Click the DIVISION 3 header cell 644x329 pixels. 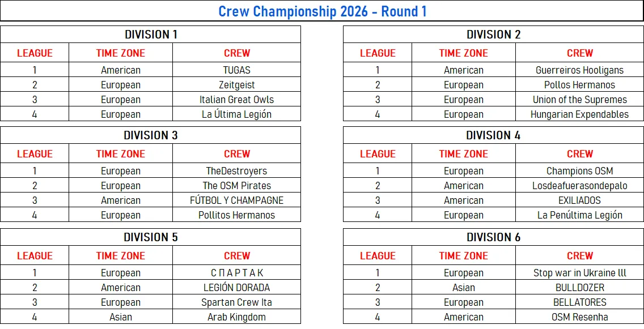pyautogui.click(x=151, y=135)
